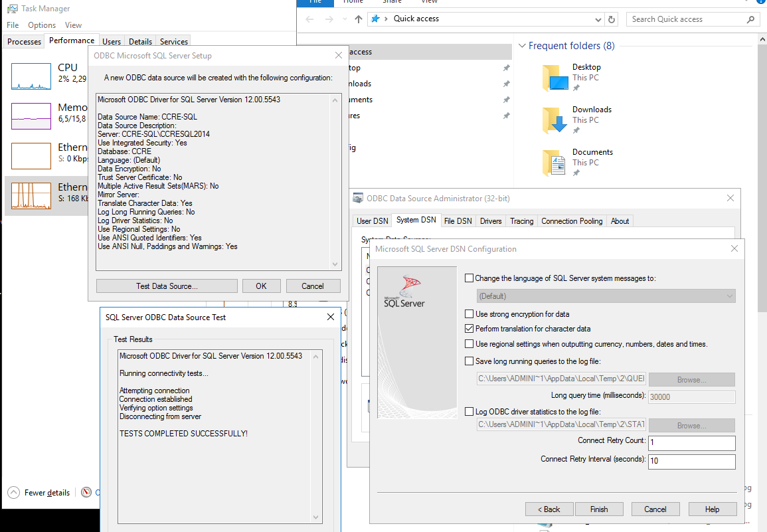
Task: Click OK in ODBC SQL Server Setup dialog
Action: 261,286
